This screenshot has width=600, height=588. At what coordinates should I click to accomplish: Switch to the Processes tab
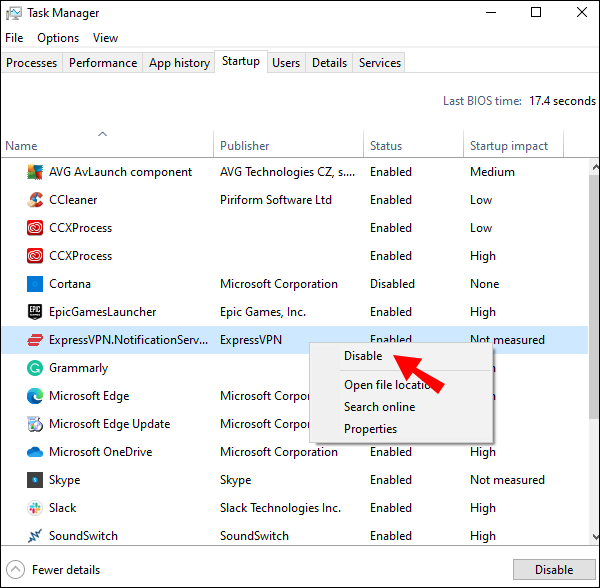click(31, 63)
